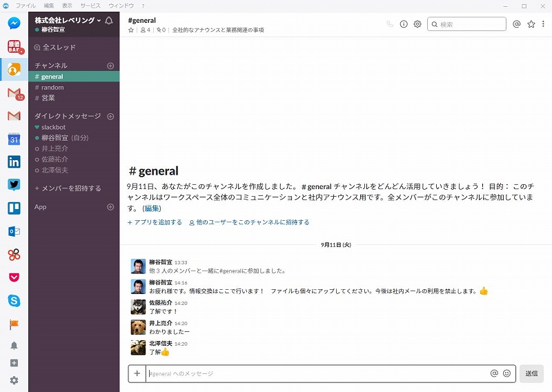View pinned items count

pyautogui.click(x=161, y=30)
